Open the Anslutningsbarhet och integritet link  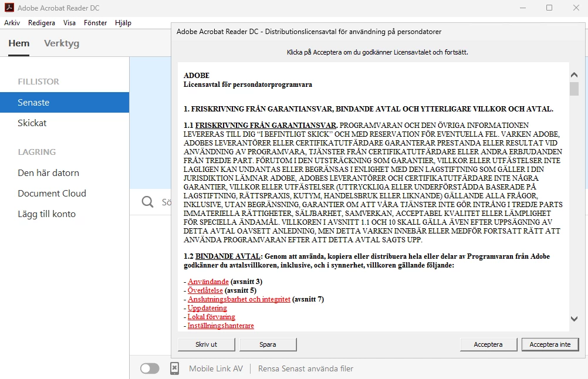pyautogui.click(x=239, y=299)
